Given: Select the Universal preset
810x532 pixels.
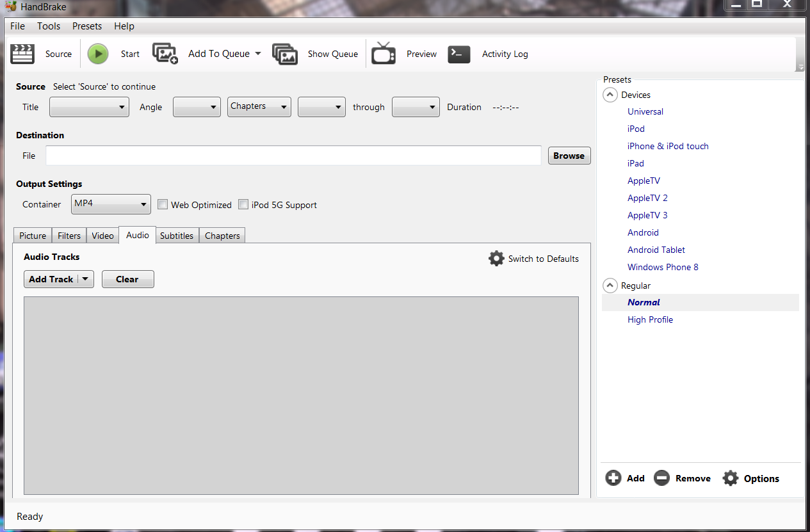Looking at the screenshot, I should click(x=645, y=111).
